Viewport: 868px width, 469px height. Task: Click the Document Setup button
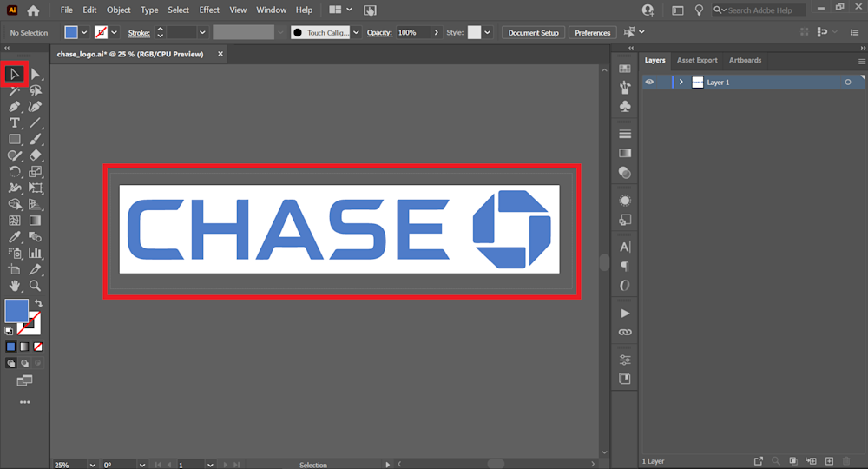[x=534, y=33]
